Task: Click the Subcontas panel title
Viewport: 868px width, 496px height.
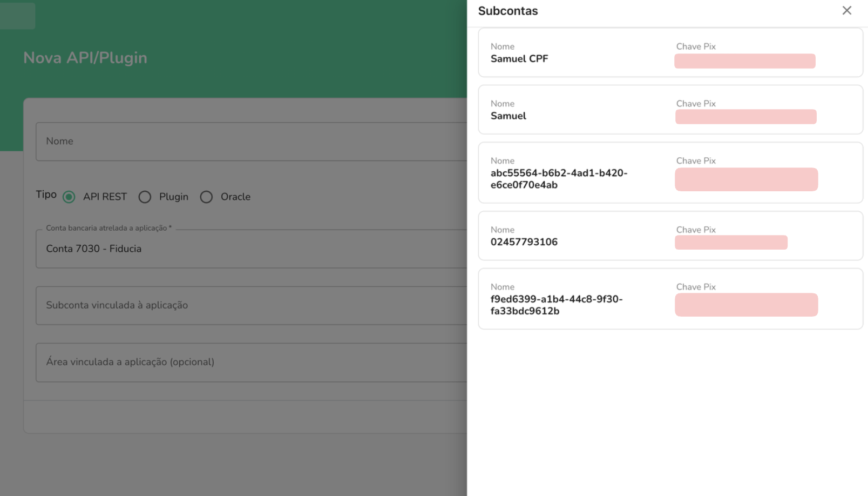Action: (x=507, y=11)
